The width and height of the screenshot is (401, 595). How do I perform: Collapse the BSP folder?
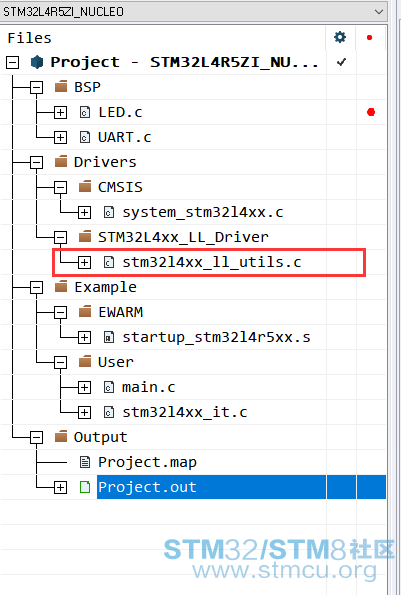click(36, 87)
